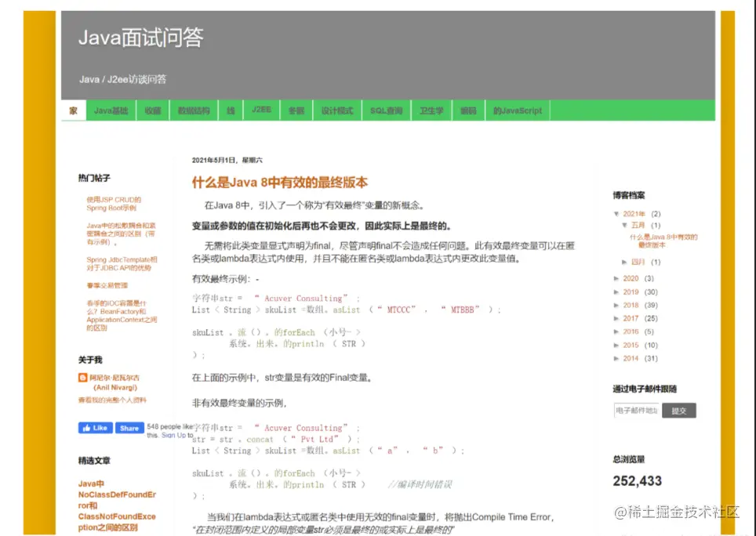
Task: Click the 博客档案 sidebar heading
Action: pyautogui.click(x=629, y=196)
